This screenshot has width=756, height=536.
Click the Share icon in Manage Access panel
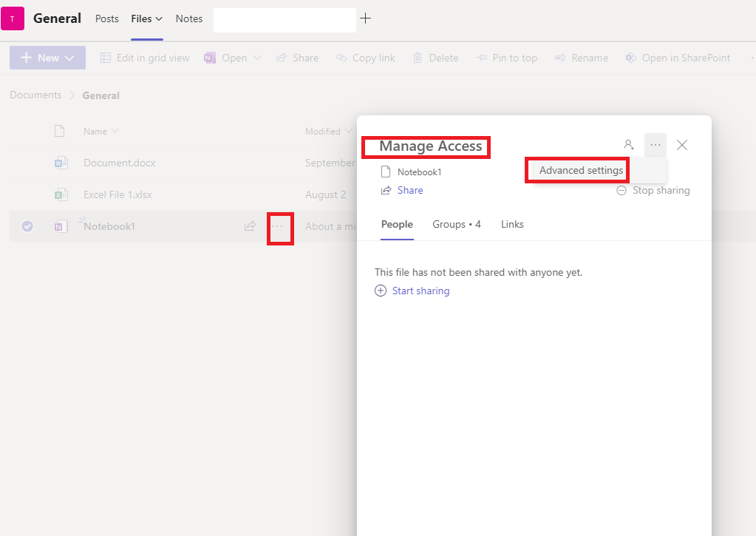click(x=386, y=191)
